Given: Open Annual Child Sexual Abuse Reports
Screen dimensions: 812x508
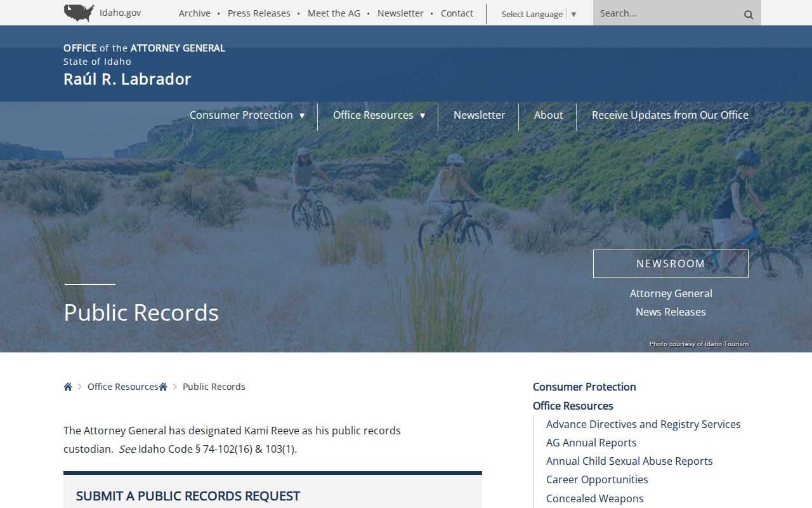Looking at the screenshot, I should (629, 461).
